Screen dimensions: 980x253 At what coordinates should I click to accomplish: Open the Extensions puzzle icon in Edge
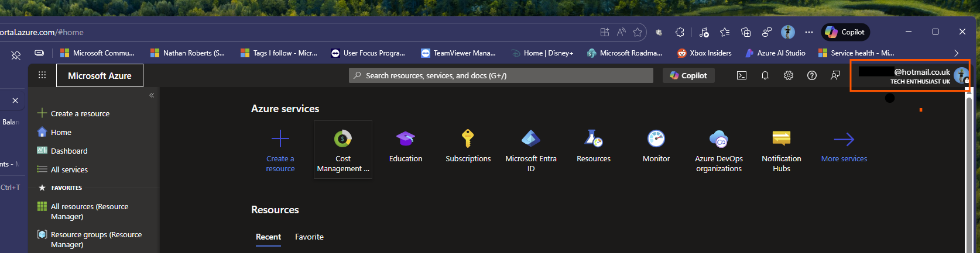(x=680, y=32)
